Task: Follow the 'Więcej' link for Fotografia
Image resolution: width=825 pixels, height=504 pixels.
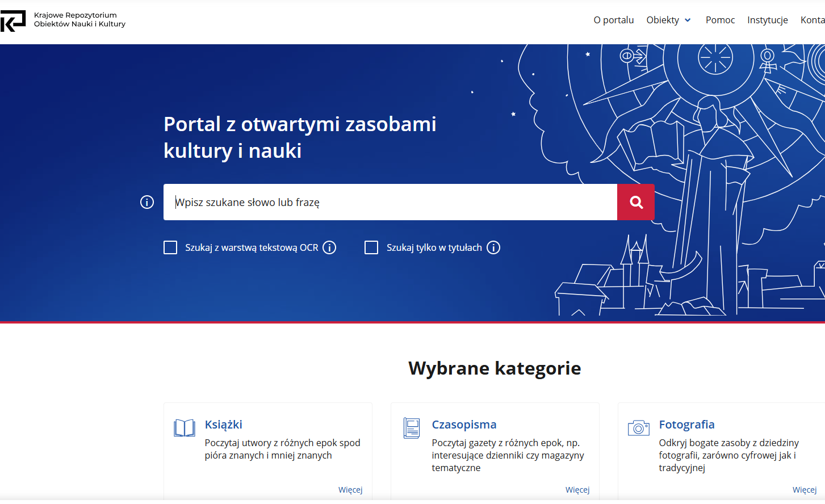Action: [804, 489]
